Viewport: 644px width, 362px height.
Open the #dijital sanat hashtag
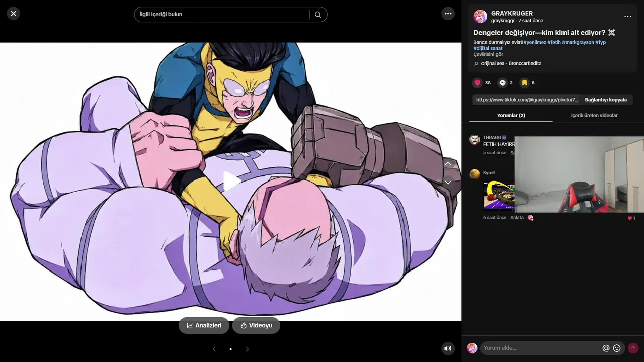click(x=488, y=48)
